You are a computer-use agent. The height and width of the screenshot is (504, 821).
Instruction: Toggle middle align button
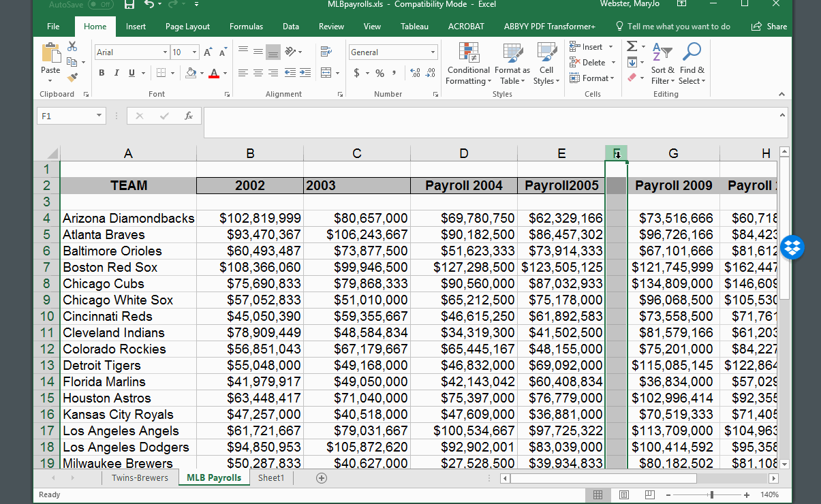click(x=258, y=52)
